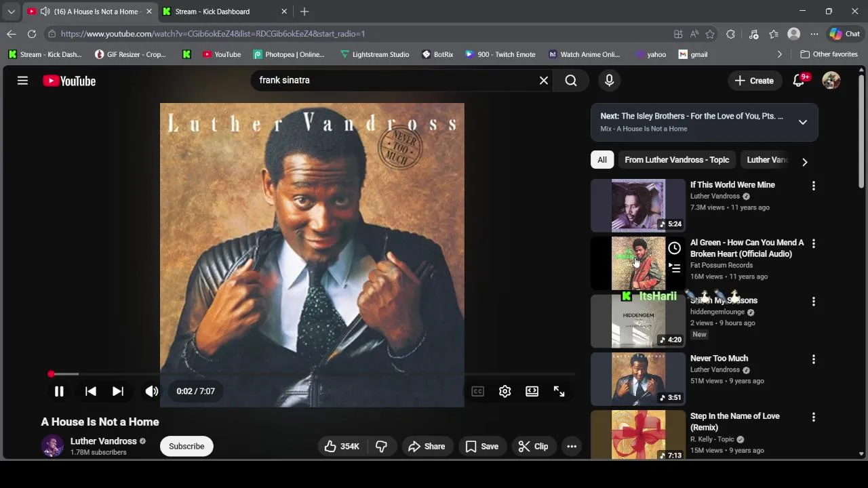Viewport: 868px width, 488px height.
Task: Open a new browser tab
Action: coord(304,12)
